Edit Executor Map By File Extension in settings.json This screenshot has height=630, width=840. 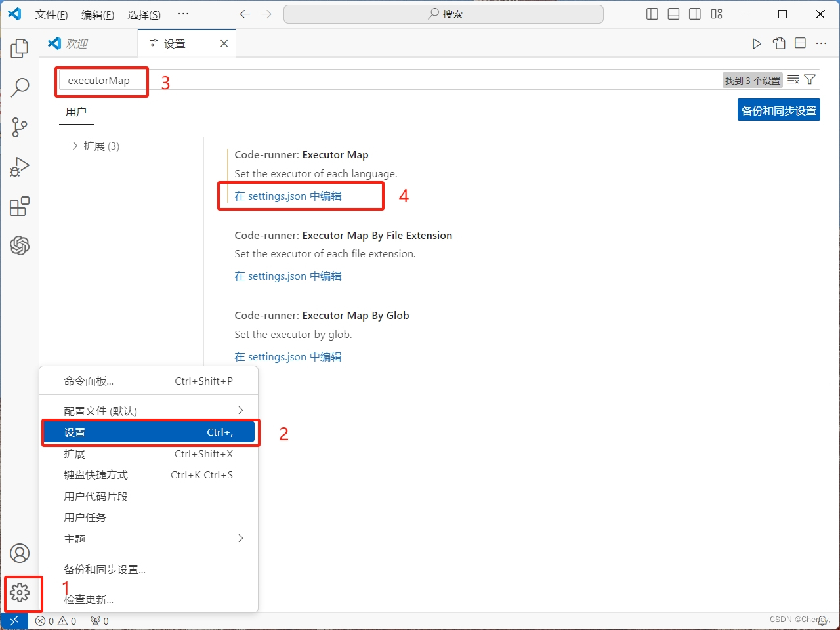coord(288,276)
